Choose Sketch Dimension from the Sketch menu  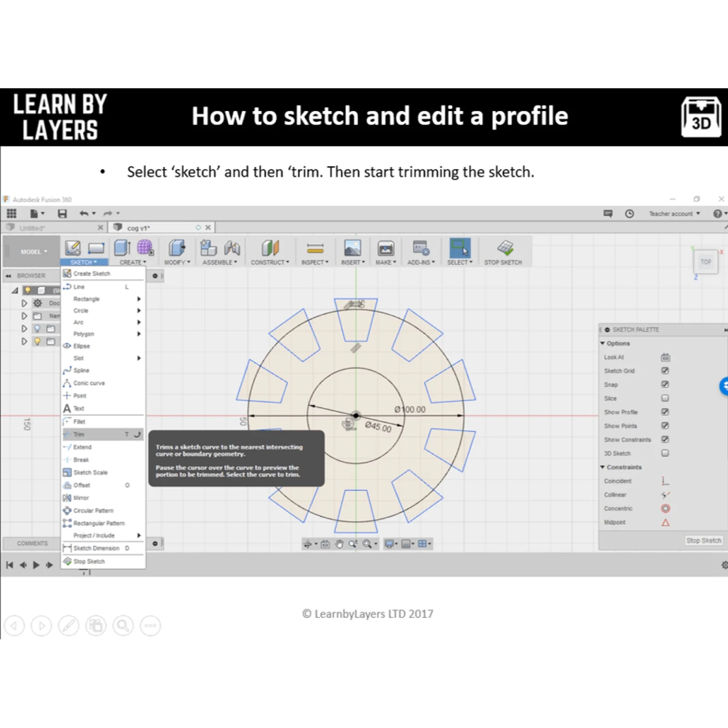(x=103, y=548)
